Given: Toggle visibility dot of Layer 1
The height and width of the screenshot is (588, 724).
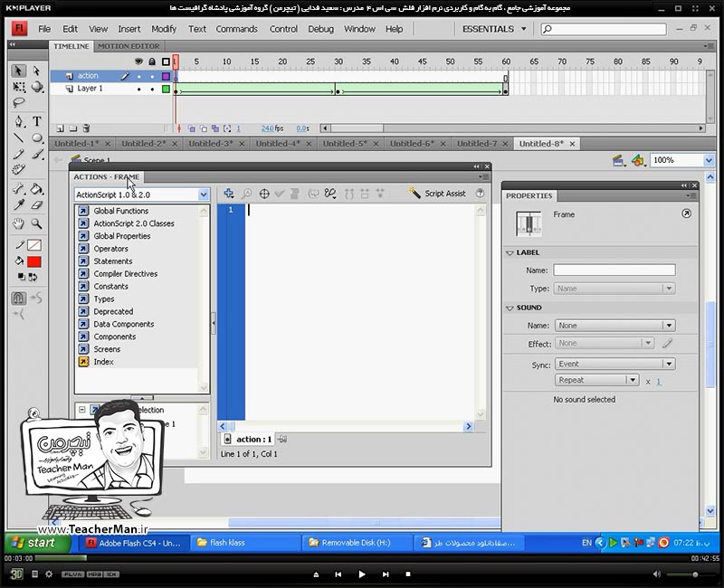Looking at the screenshot, I should (139, 89).
